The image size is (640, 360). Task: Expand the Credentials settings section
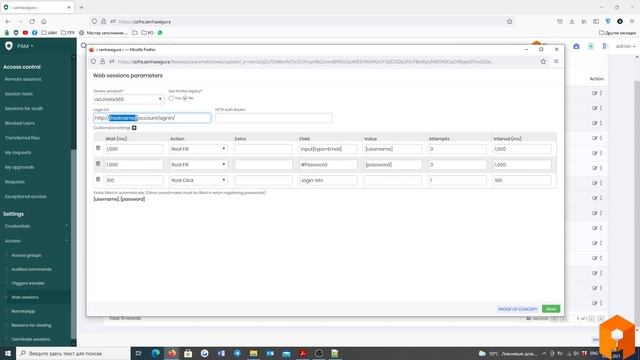pos(36,226)
